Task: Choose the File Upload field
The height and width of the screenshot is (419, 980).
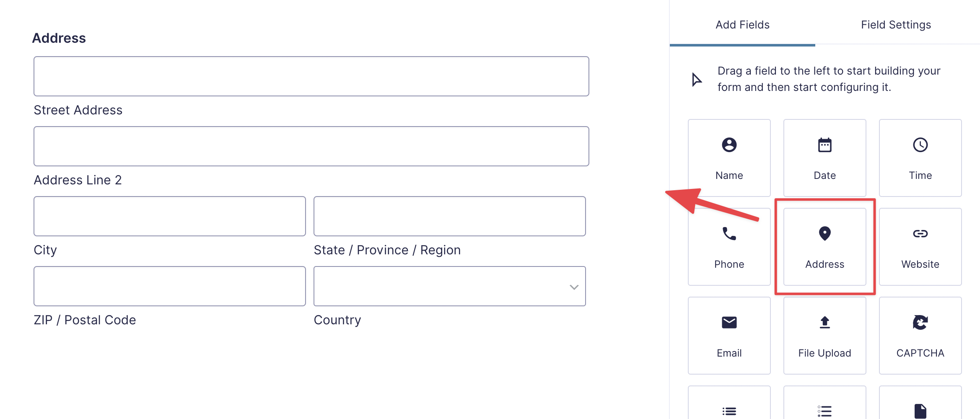Action: pos(824,335)
